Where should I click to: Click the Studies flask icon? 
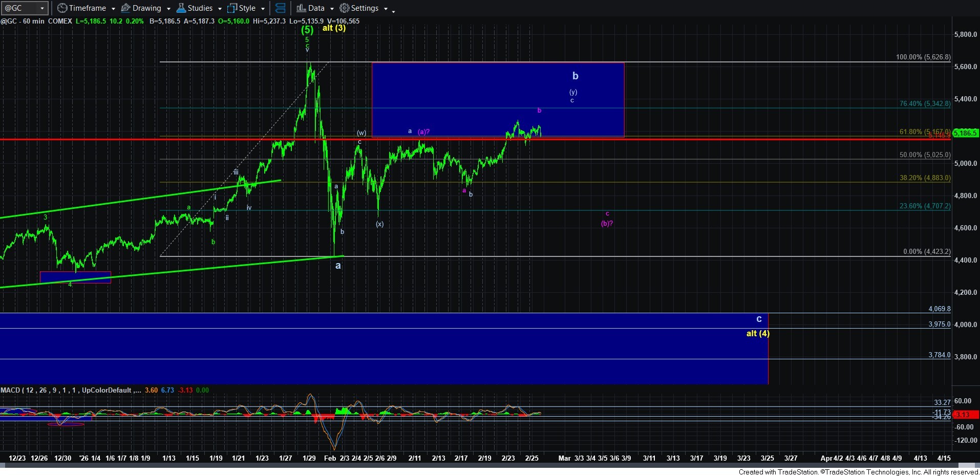[181, 8]
